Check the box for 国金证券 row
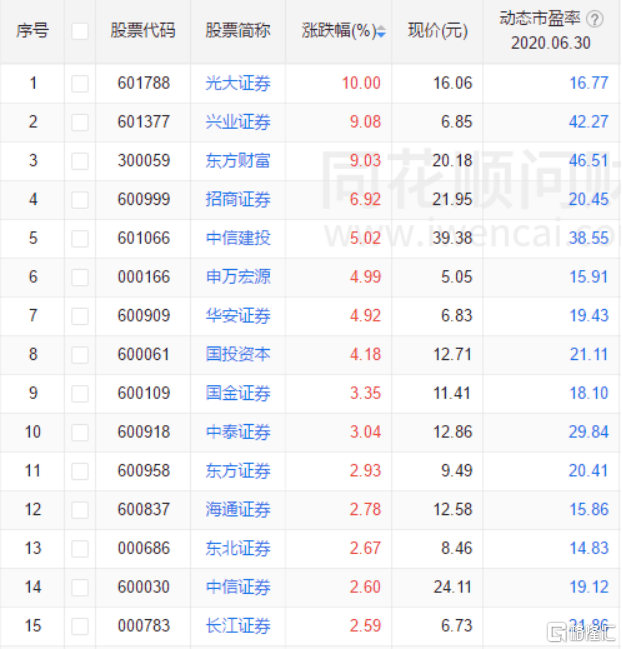 (80, 394)
